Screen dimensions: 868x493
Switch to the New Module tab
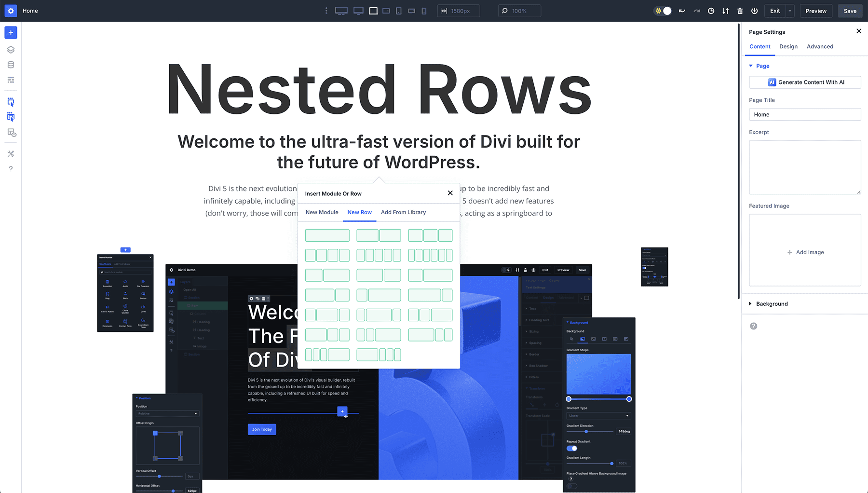coord(322,212)
